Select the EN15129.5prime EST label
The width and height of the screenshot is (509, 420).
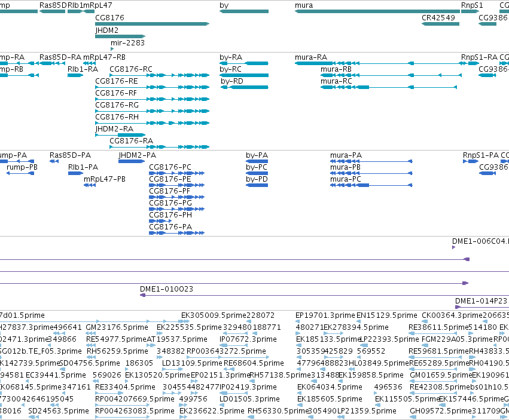pos(386,315)
